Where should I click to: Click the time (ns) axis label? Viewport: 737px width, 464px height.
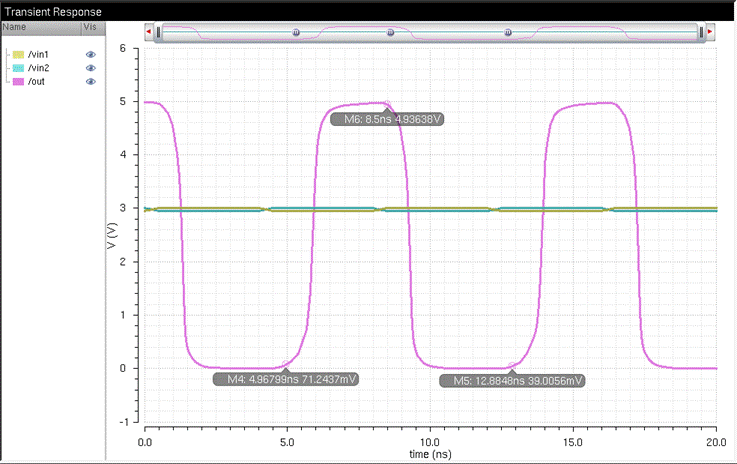coord(430,454)
